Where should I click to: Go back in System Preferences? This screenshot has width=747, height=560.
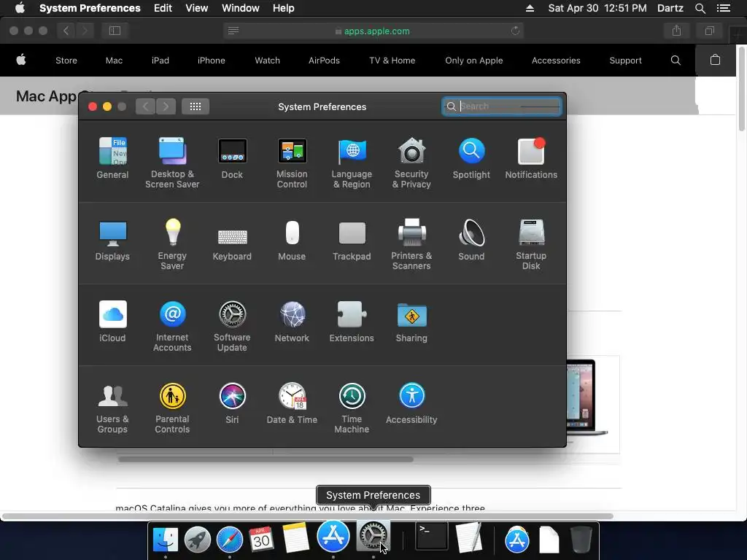click(x=145, y=106)
